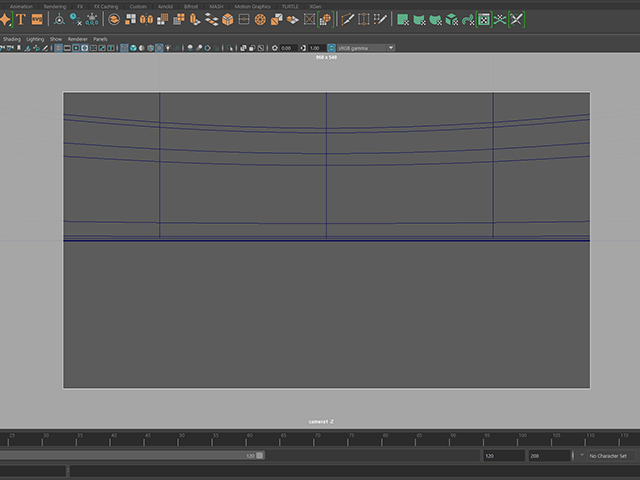This screenshot has height=480, width=640.
Task: Click the Smooth mesh shelf icon
Action: pos(162,19)
